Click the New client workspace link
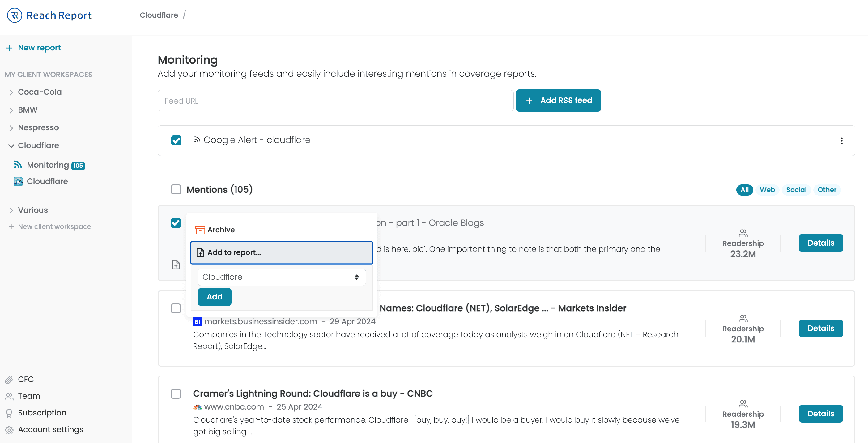This screenshot has height=443, width=868. pos(54,226)
